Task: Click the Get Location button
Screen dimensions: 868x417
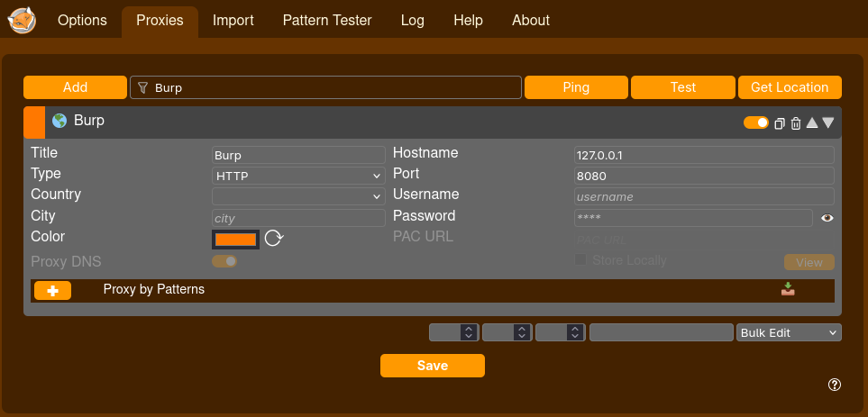Action: click(x=790, y=87)
